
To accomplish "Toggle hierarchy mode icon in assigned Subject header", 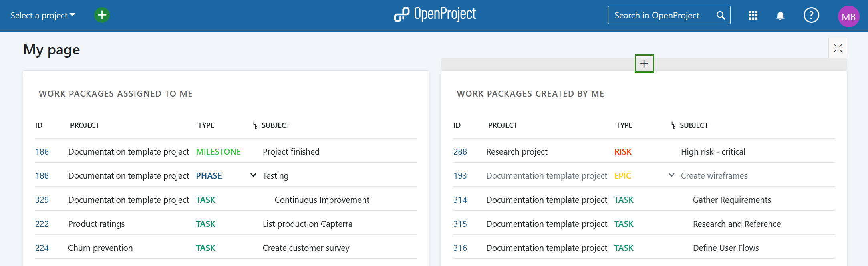I will [x=255, y=126].
